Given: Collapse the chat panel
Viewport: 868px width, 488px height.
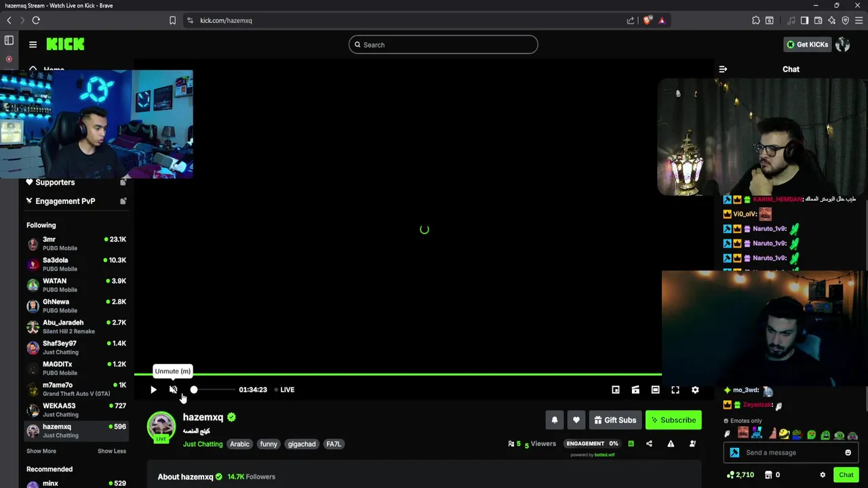Looking at the screenshot, I should coord(723,69).
